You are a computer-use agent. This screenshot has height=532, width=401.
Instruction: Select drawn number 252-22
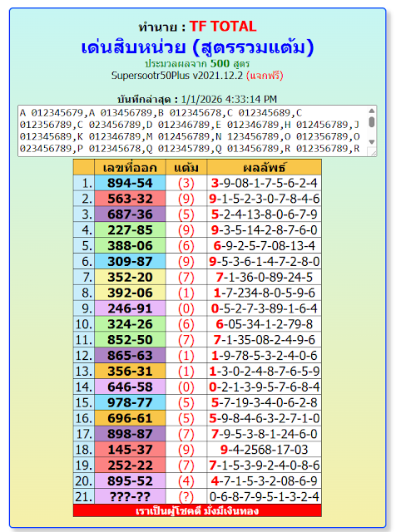[130, 465]
